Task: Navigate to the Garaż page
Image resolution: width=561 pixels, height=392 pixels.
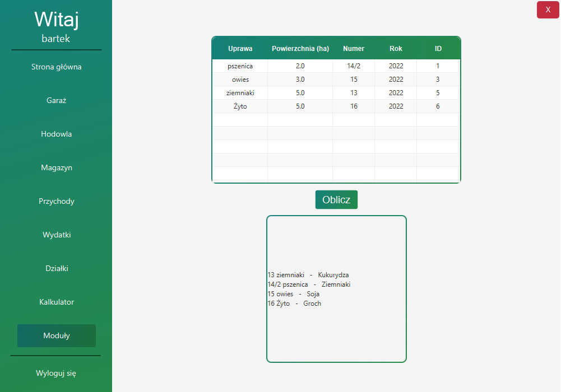Action: click(56, 100)
